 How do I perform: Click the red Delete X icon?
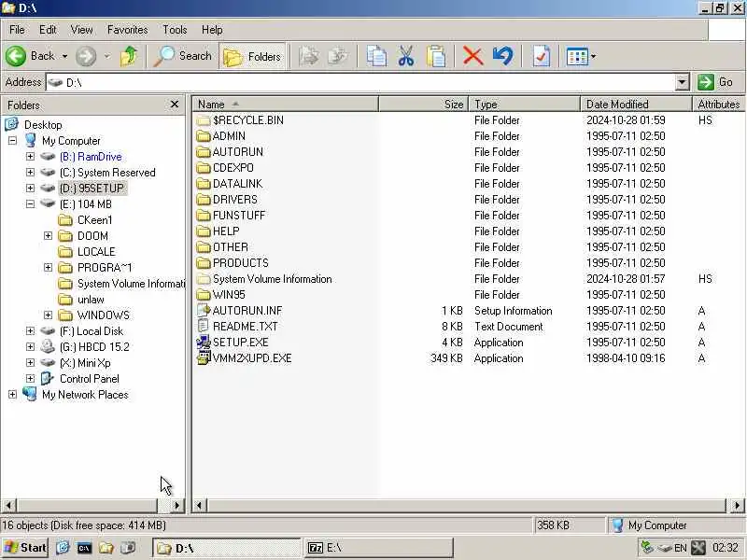pos(472,56)
